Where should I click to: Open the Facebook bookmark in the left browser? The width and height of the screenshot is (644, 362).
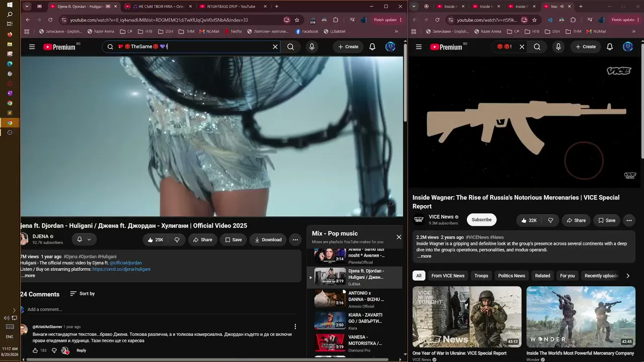(307, 31)
